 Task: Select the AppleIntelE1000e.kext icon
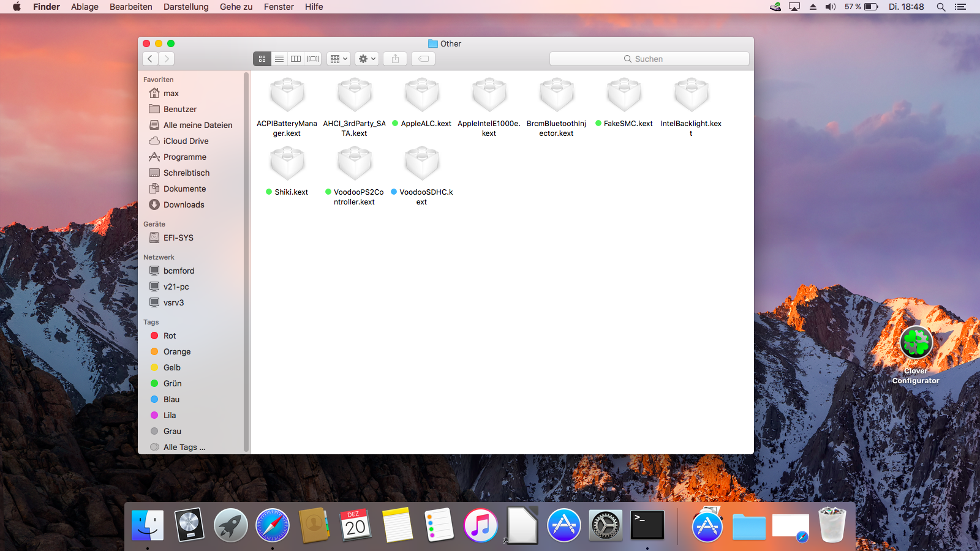[x=489, y=95]
